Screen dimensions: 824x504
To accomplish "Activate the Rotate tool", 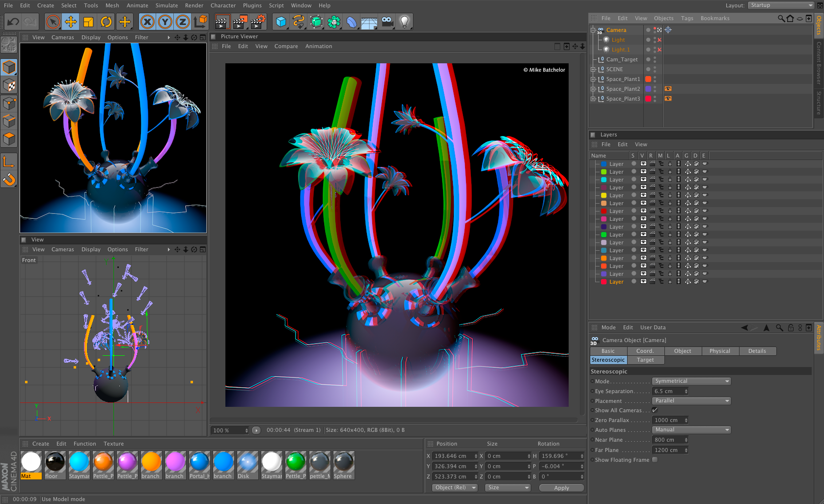I will [106, 22].
